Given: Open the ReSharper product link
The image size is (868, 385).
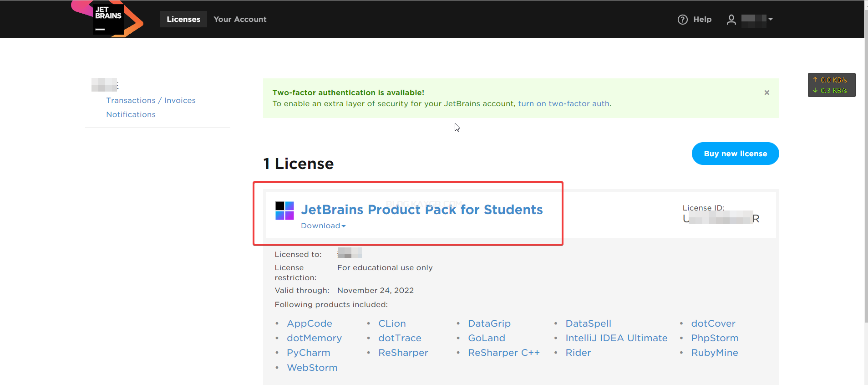Looking at the screenshot, I should coord(403,353).
